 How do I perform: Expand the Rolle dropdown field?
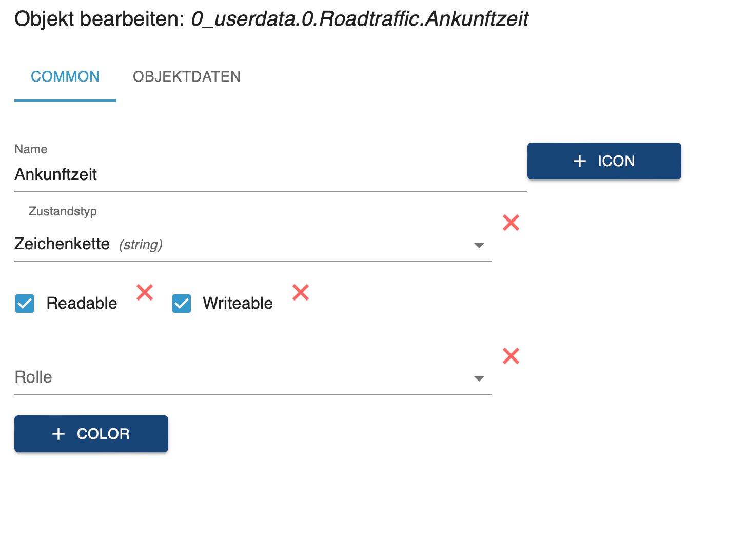click(x=246, y=378)
